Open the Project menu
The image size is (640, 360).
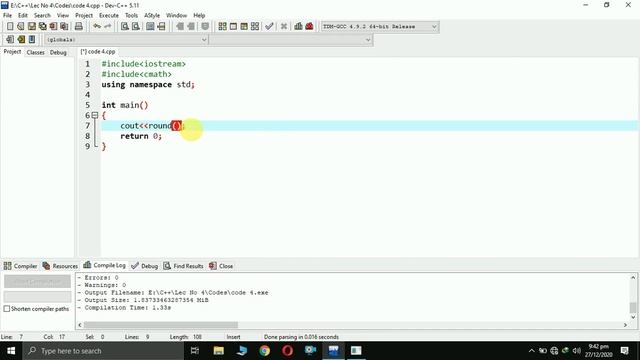click(x=84, y=16)
